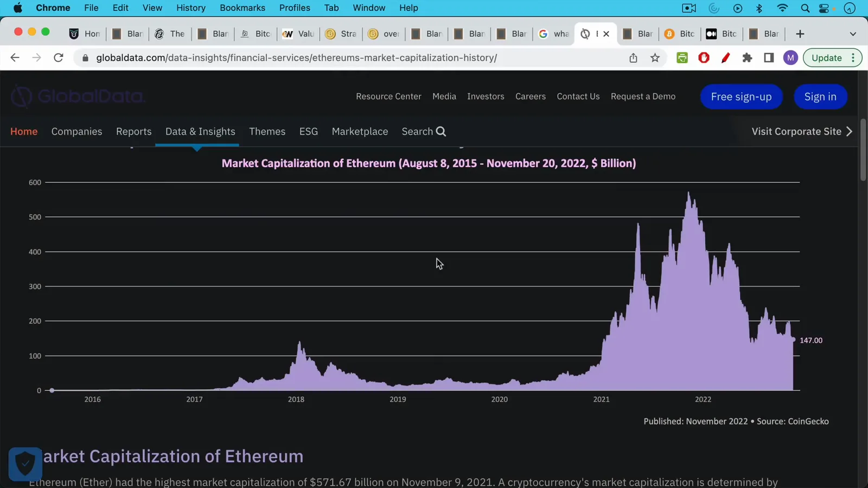Viewport: 868px width, 488px height.
Task: Open the Bookmarks menu in the menu bar
Action: click(242, 8)
